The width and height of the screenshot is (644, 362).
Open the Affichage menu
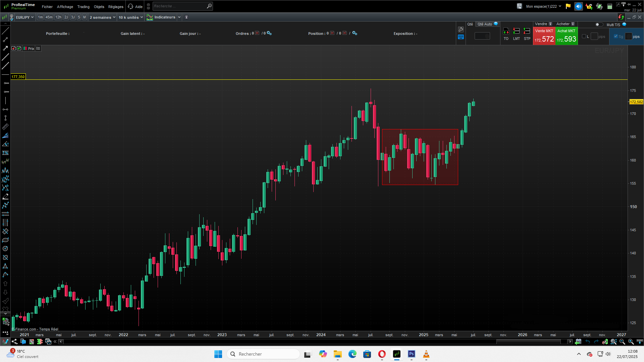tap(65, 7)
